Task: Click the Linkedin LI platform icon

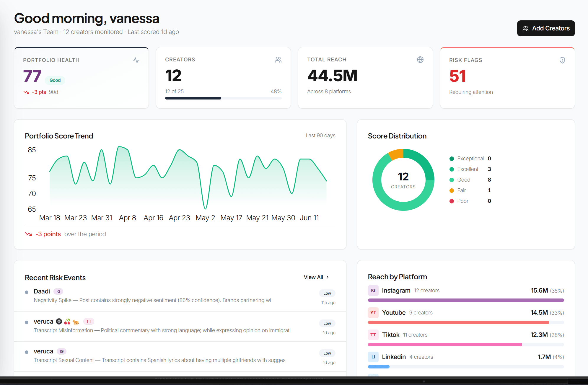Action: click(x=373, y=357)
